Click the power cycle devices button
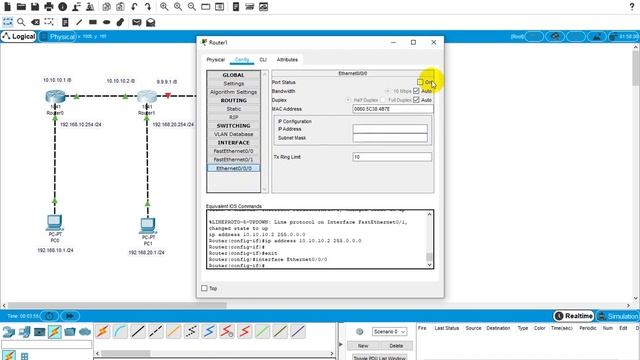 [49, 316]
